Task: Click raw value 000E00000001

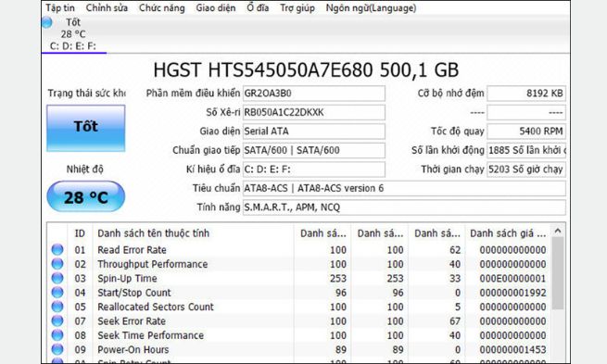Action: [512, 279]
